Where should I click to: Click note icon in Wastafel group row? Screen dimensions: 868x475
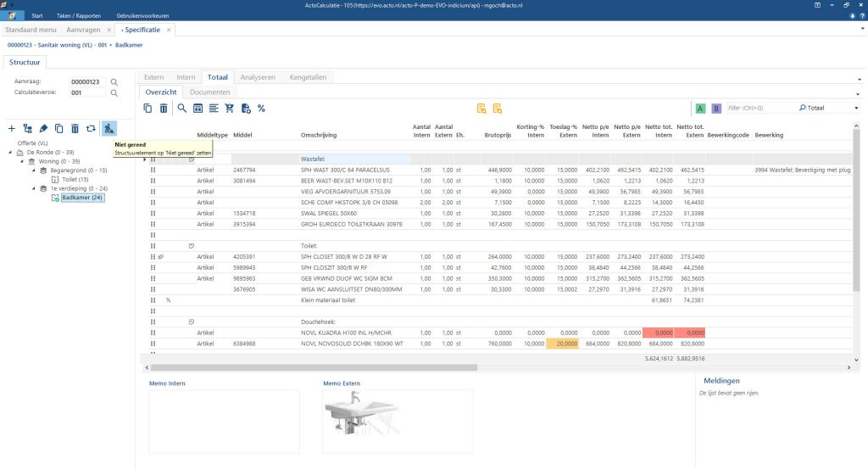(x=192, y=159)
